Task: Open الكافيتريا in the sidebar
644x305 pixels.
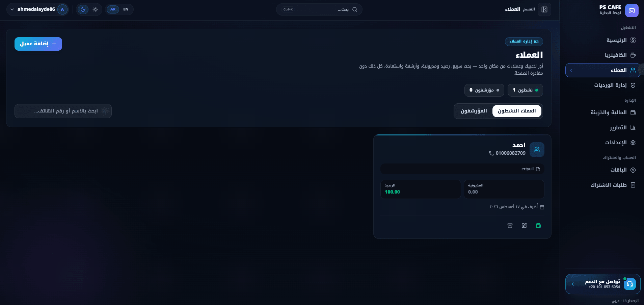Action: pyautogui.click(x=603, y=55)
